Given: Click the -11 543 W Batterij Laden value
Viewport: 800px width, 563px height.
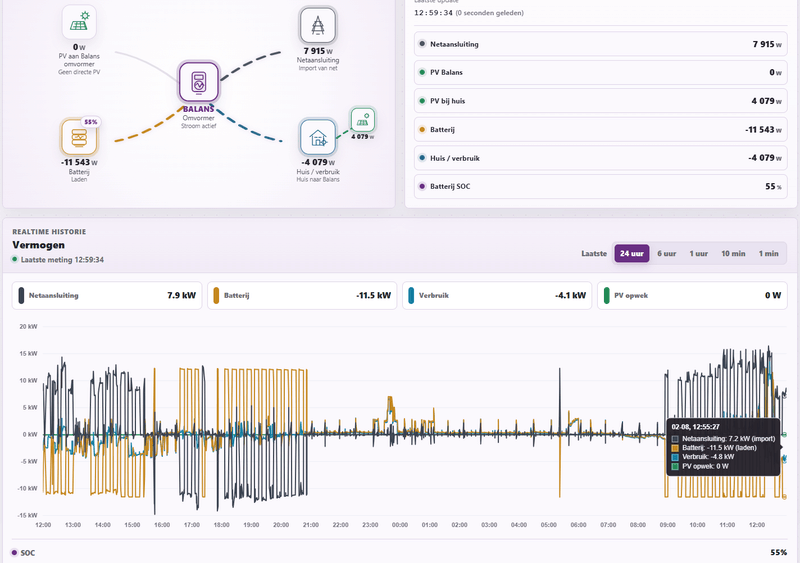Looking at the screenshot, I should [x=79, y=162].
